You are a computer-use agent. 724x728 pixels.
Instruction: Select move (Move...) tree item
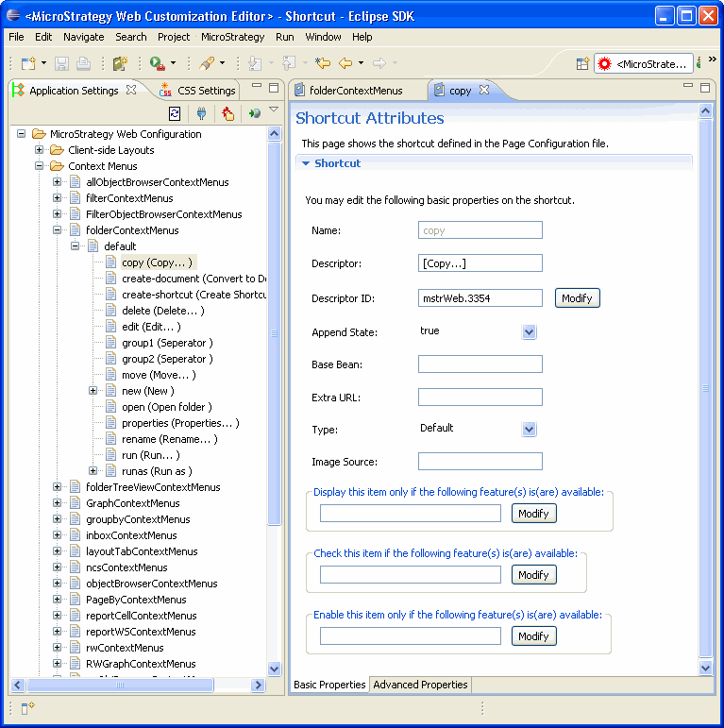coord(159,375)
